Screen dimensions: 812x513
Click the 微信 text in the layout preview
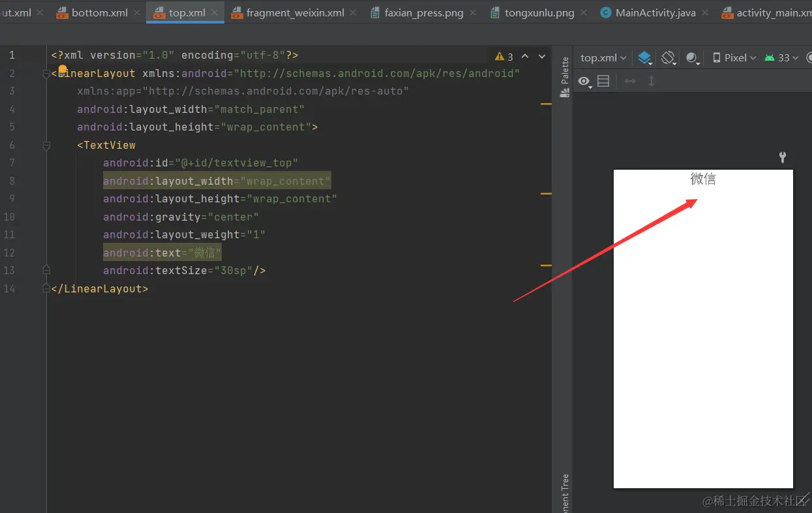703,179
